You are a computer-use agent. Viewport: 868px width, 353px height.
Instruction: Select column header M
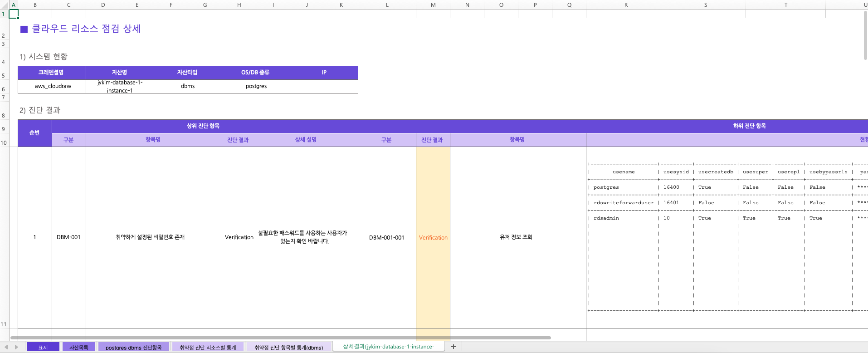[x=433, y=5]
